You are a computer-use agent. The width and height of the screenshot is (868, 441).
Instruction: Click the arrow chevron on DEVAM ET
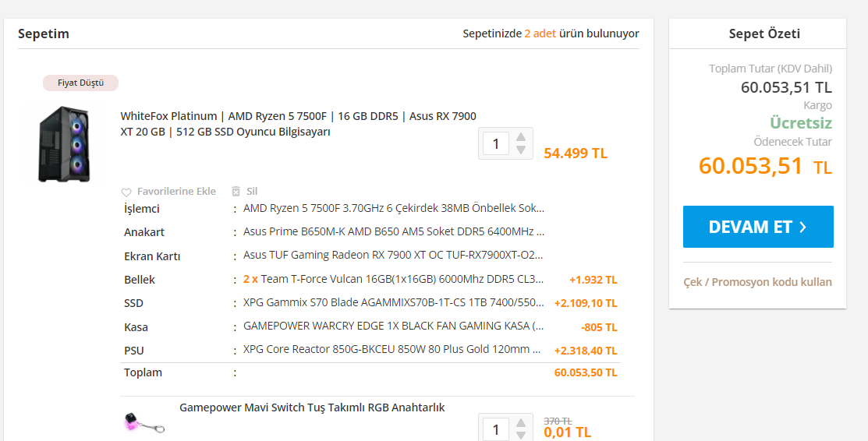click(803, 227)
